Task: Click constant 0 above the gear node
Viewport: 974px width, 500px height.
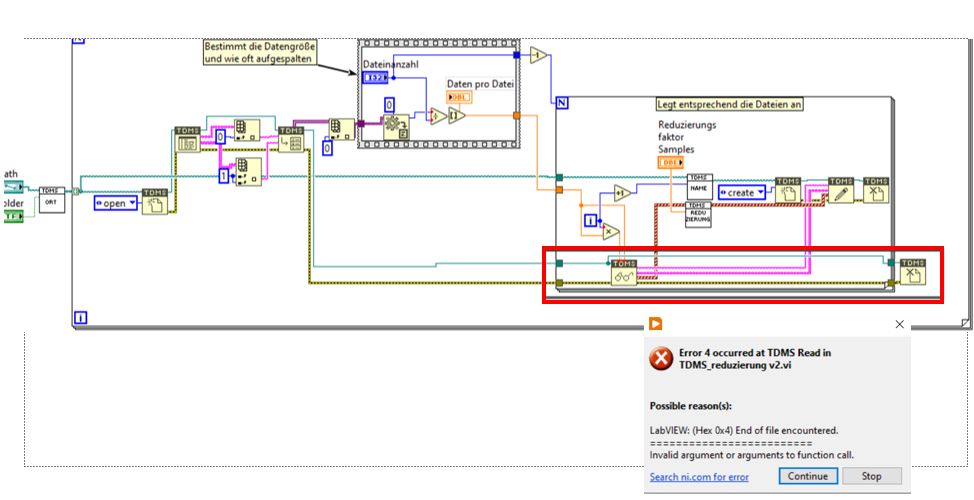Action: pos(389,104)
